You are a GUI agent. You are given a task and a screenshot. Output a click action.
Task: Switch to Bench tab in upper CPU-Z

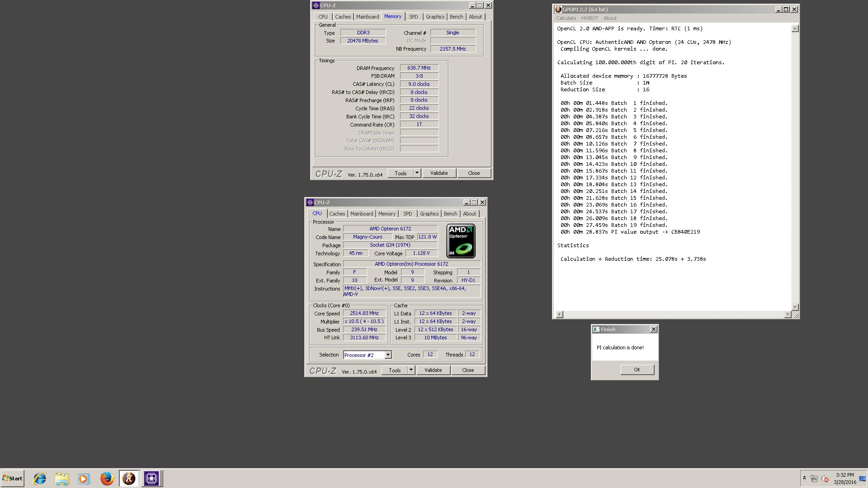[456, 17]
